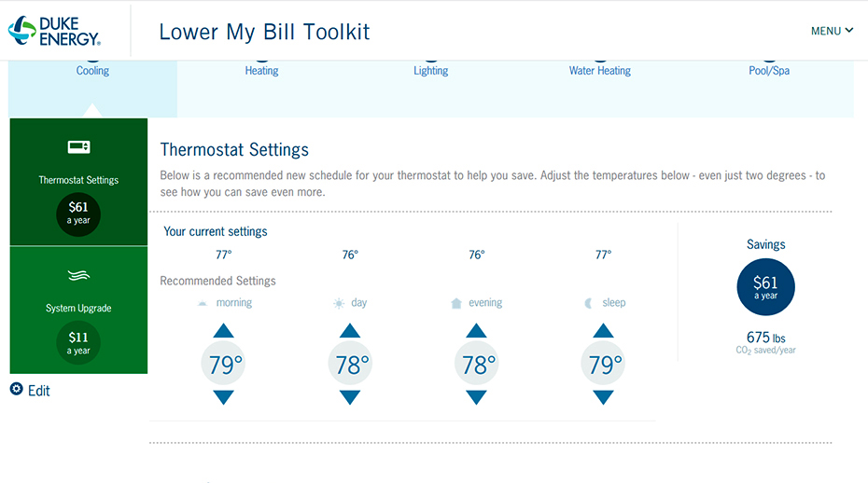This screenshot has height=483, width=868.
Task: Click the day 78° temperature dial
Action: 350,364
